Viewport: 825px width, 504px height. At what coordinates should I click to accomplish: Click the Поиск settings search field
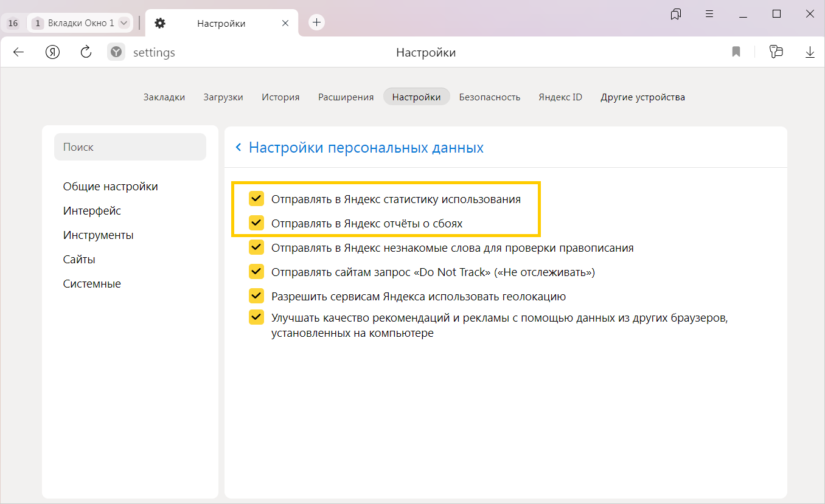(x=130, y=147)
